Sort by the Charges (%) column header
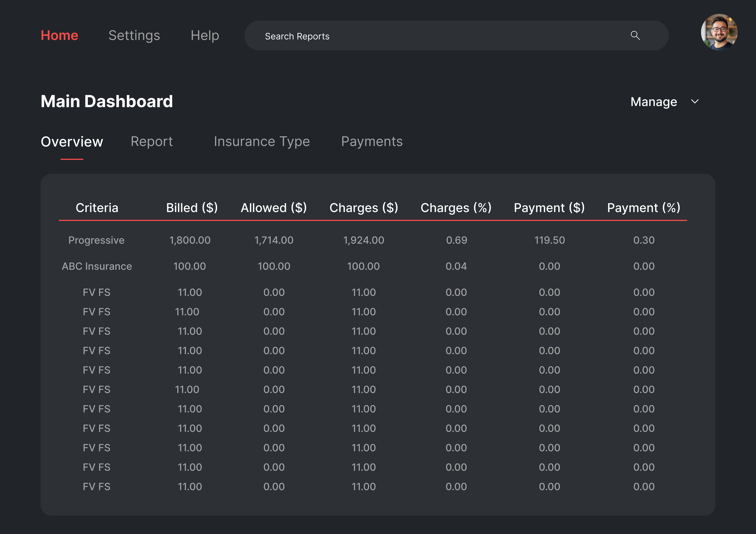Viewport: 756px width, 534px height. pyautogui.click(x=456, y=208)
